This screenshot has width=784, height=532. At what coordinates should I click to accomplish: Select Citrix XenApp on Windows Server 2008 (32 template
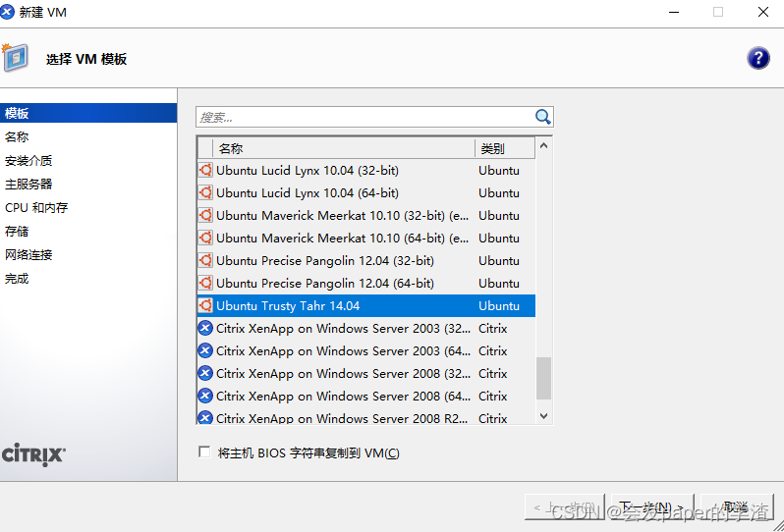pyautogui.click(x=344, y=373)
